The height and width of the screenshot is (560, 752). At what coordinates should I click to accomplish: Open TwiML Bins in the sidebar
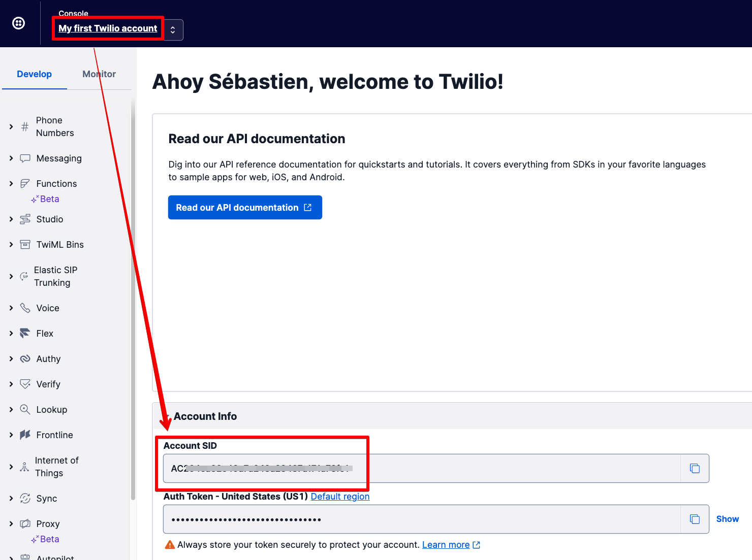coord(60,245)
